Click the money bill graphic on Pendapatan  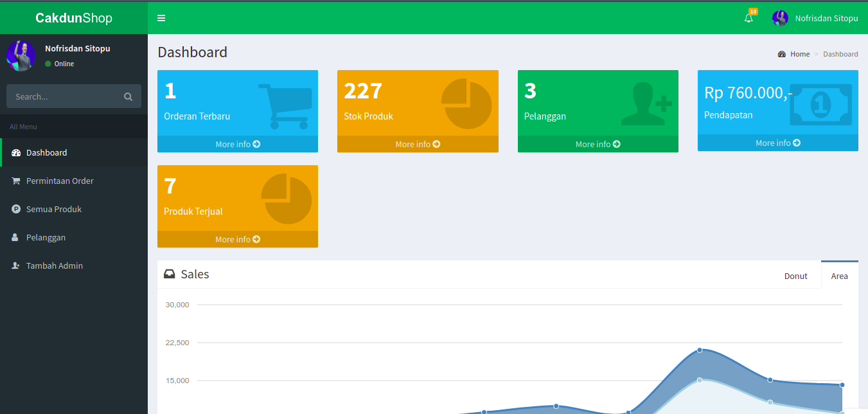[x=821, y=105]
